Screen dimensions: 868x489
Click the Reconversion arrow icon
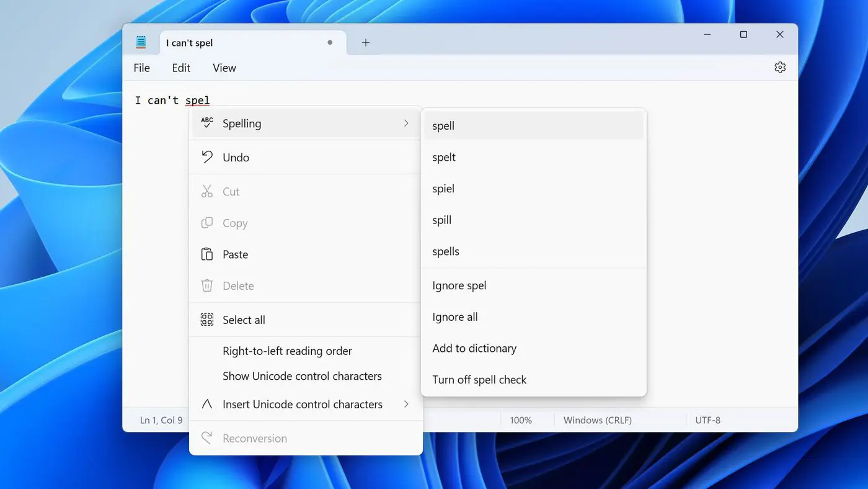click(207, 438)
